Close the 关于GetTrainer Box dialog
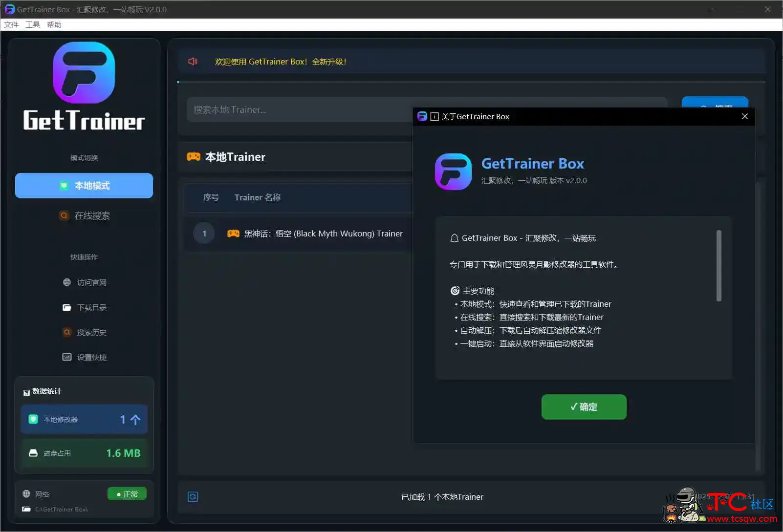This screenshot has width=783, height=532. click(744, 116)
